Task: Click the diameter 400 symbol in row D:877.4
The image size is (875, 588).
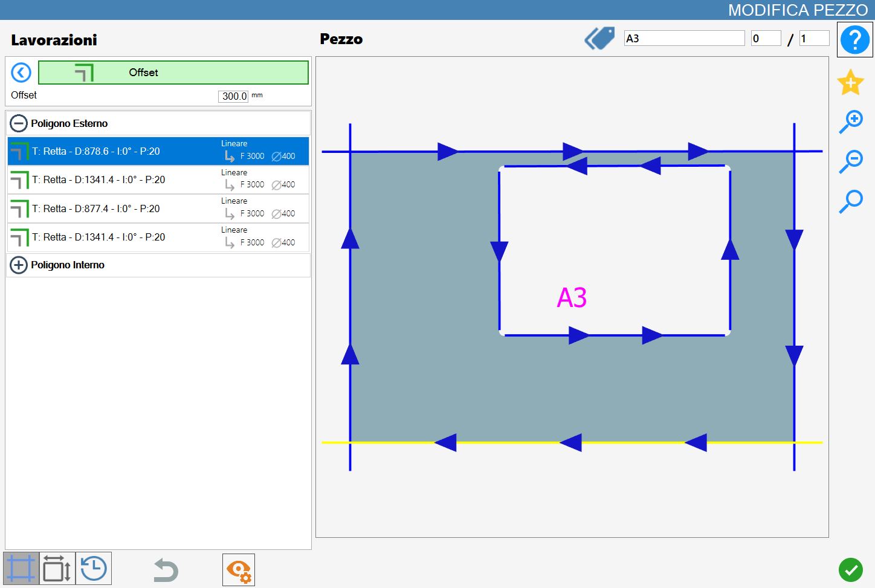Action: (276, 214)
